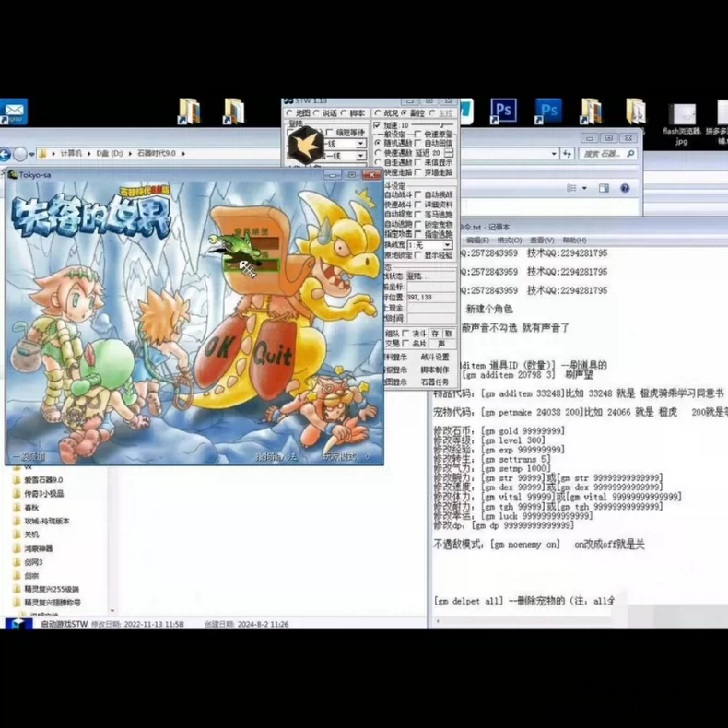The height and width of the screenshot is (728, 728).
Task: Toggle the 加速 checkbox in STW
Action: pos(377,125)
